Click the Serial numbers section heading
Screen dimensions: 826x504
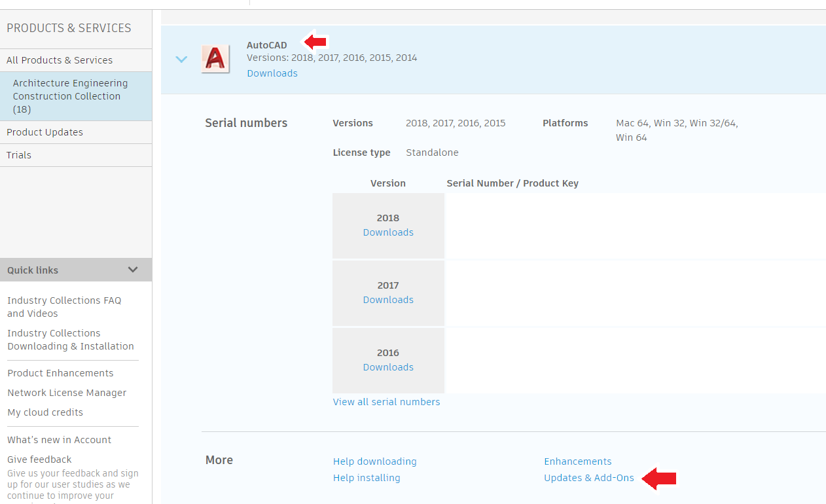tap(246, 123)
